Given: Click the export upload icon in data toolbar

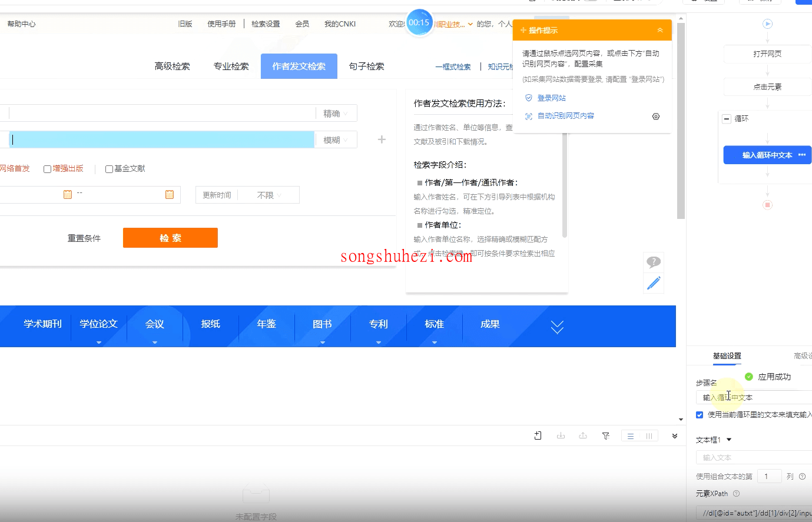Looking at the screenshot, I should 583,435.
